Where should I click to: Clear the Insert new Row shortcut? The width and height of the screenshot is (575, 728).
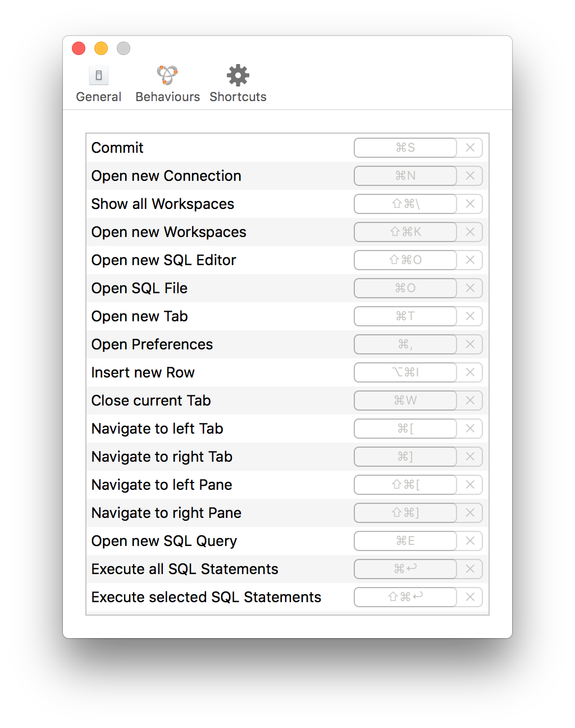pos(470,372)
